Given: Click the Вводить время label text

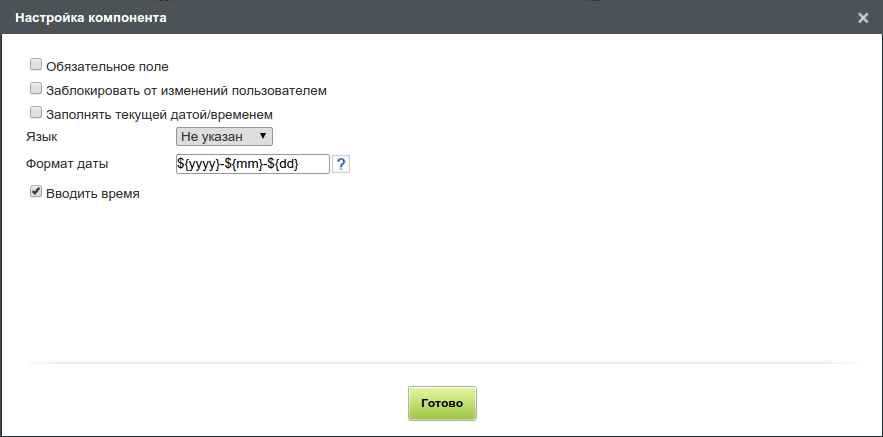Looking at the screenshot, I should pyautogui.click(x=93, y=194).
